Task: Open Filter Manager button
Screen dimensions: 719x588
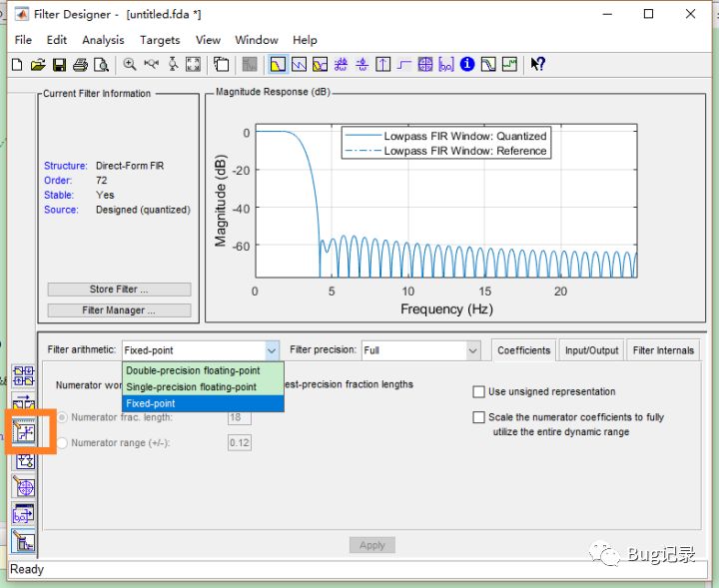Action: click(x=119, y=310)
